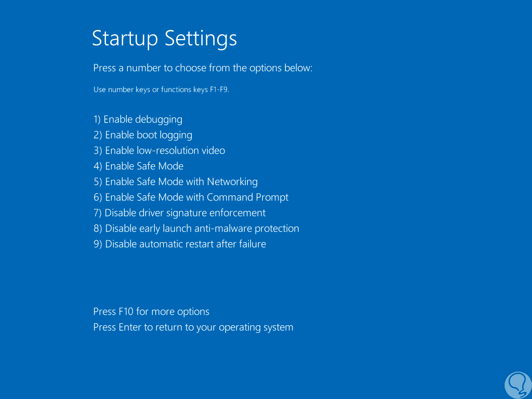Click the word Startup in the heading
This screenshot has width=532, height=399.
[x=125, y=39]
